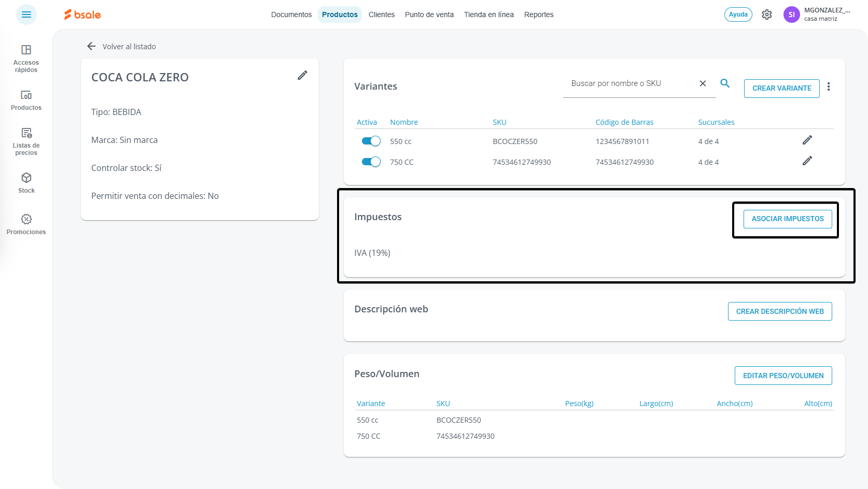Image resolution: width=868 pixels, height=489 pixels.
Task: Select 750 CC row in Peso/Volumen table
Action: (x=594, y=436)
